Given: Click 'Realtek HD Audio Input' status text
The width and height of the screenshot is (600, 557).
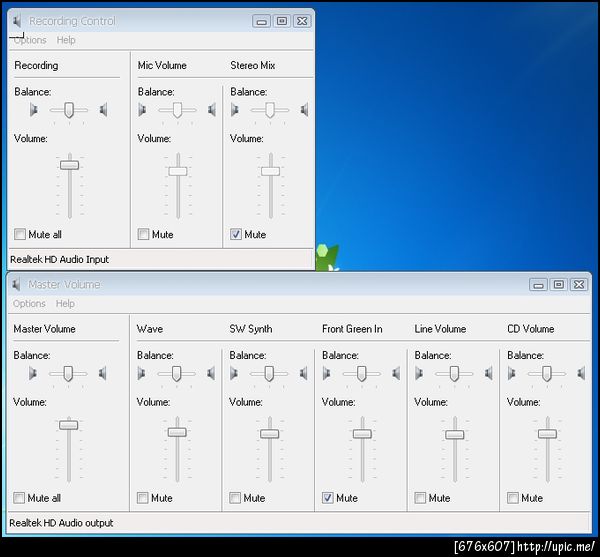Looking at the screenshot, I should [x=59, y=259].
